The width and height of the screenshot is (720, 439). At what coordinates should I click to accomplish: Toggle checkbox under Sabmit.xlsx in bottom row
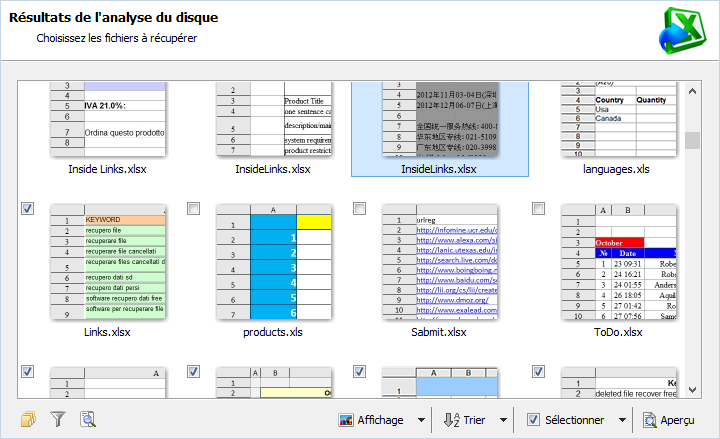360,371
